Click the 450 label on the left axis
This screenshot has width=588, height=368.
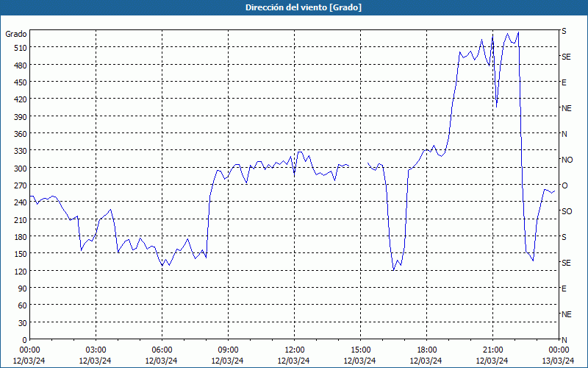tap(21, 82)
